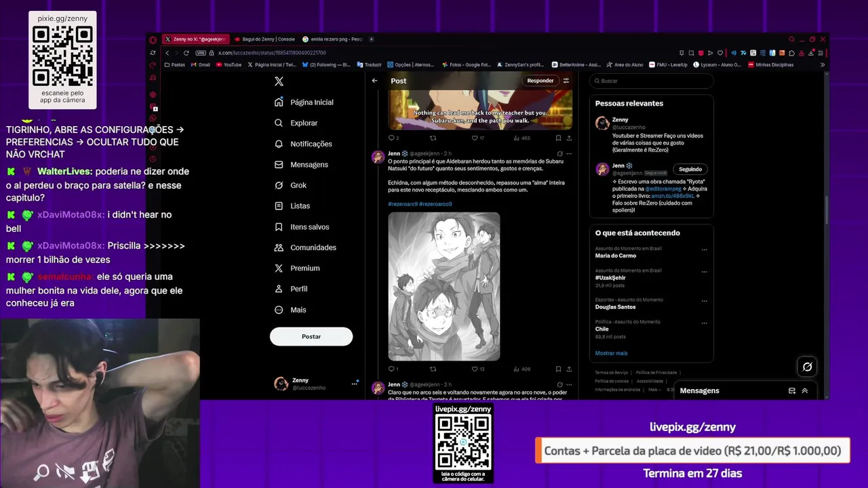Open the manga illustration image
This screenshot has height=488, width=868.
pyautogui.click(x=444, y=286)
